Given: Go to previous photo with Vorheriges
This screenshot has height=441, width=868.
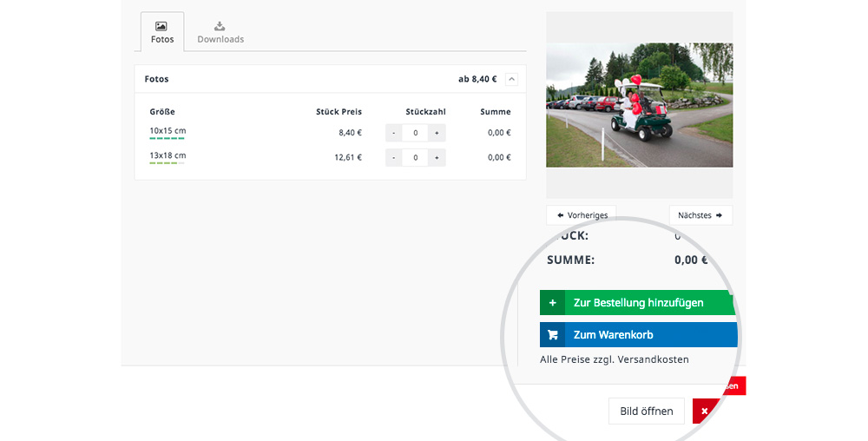Looking at the screenshot, I should pos(582,215).
